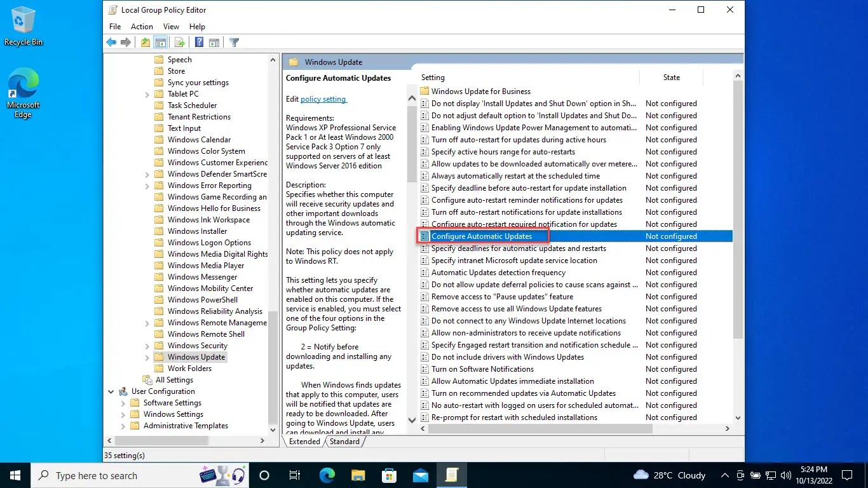Viewport: 868px width, 488px height.
Task: Click the Export List toolbar icon
Action: pos(180,43)
